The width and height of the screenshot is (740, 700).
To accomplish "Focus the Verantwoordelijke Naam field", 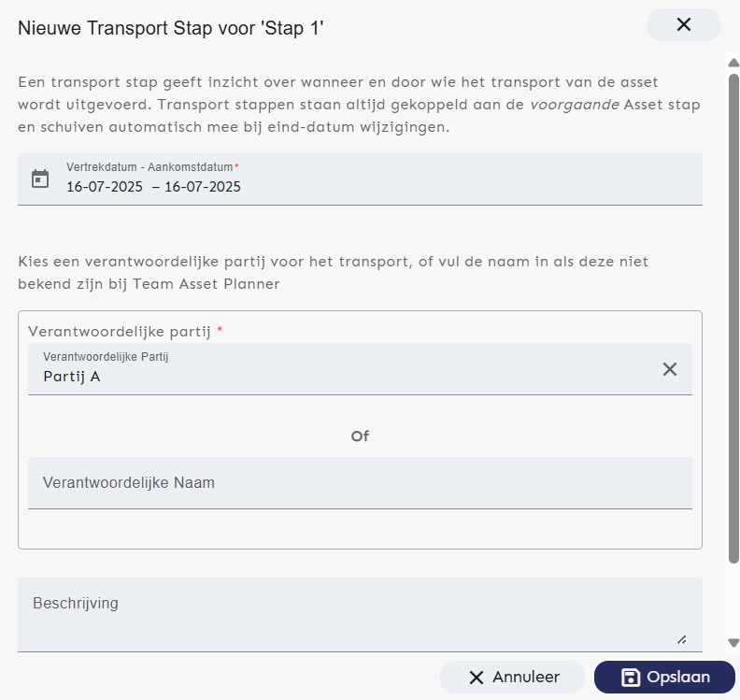I will click(360, 483).
